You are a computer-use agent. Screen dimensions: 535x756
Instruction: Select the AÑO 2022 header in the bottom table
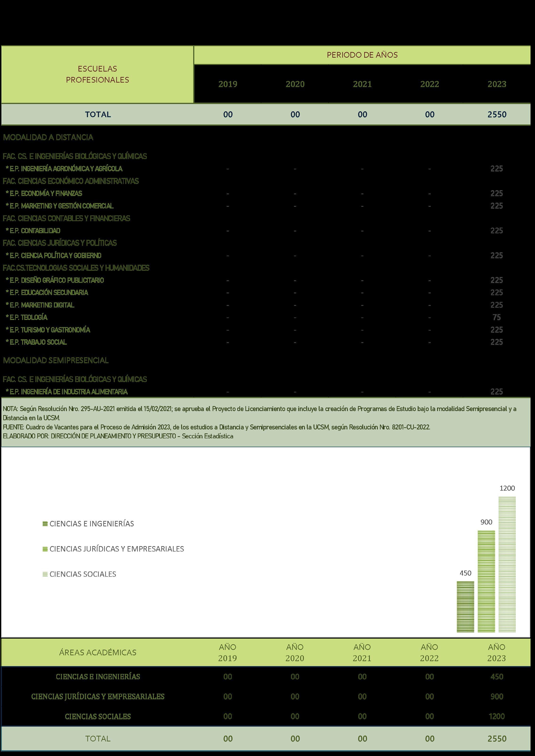[429, 653]
